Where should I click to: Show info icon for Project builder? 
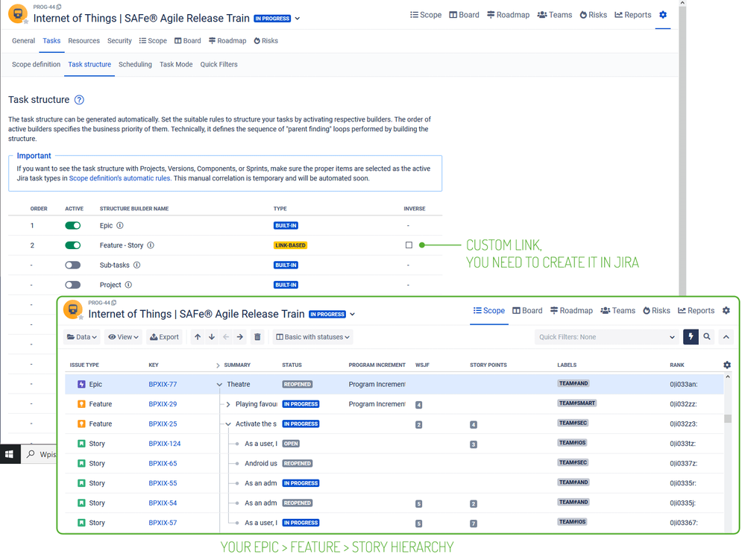coord(128,285)
